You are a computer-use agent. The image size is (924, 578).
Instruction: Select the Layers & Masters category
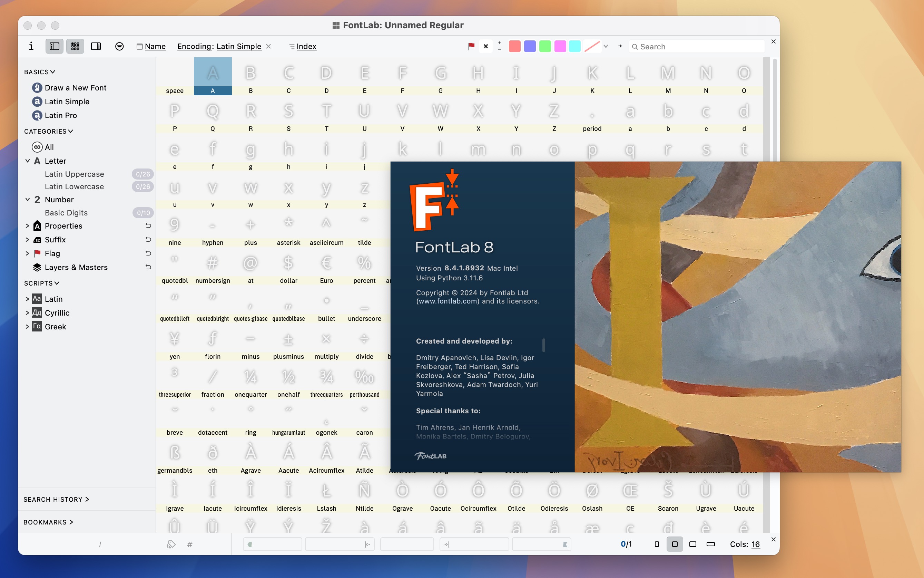(x=70, y=267)
